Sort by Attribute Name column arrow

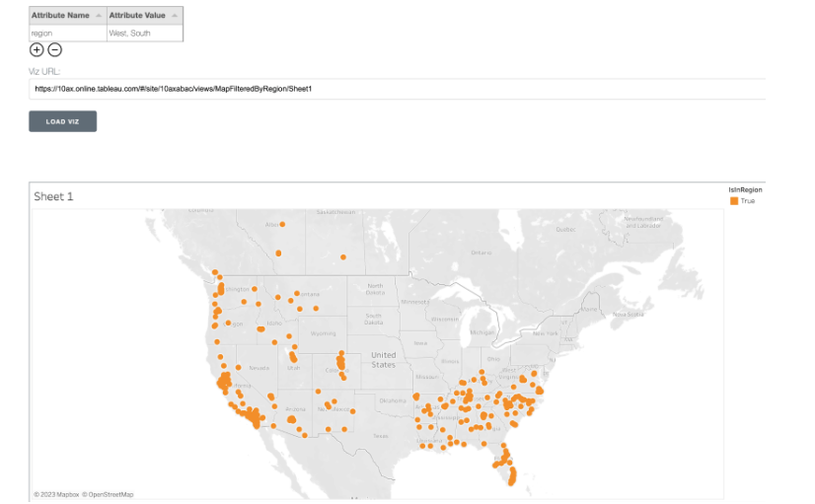98,16
